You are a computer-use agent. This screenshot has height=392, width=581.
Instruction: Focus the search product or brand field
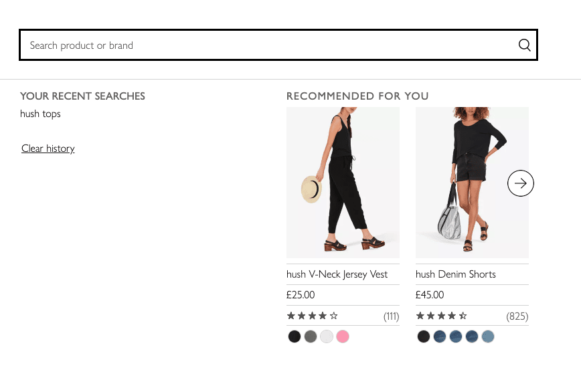click(268, 45)
